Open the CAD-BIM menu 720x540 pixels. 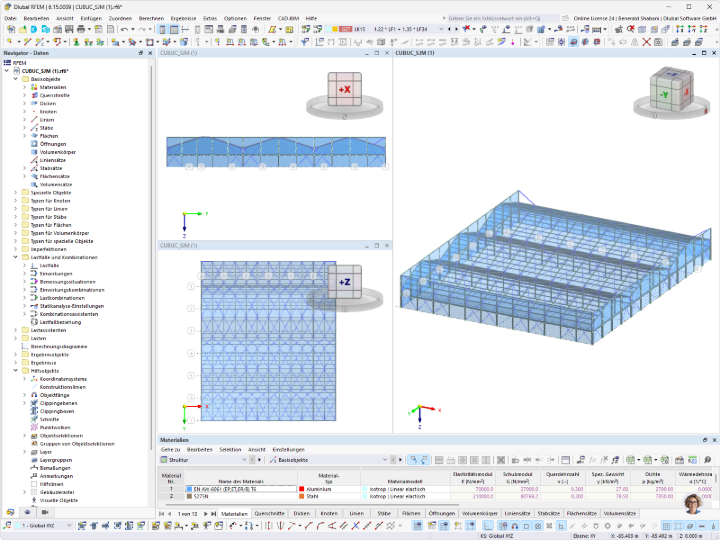click(288, 18)
